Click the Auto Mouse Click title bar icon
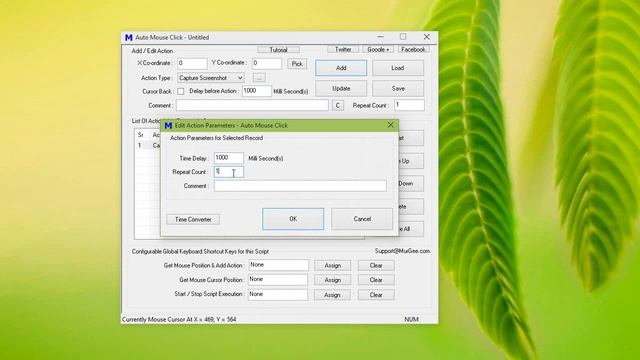 tap(129, 38)
